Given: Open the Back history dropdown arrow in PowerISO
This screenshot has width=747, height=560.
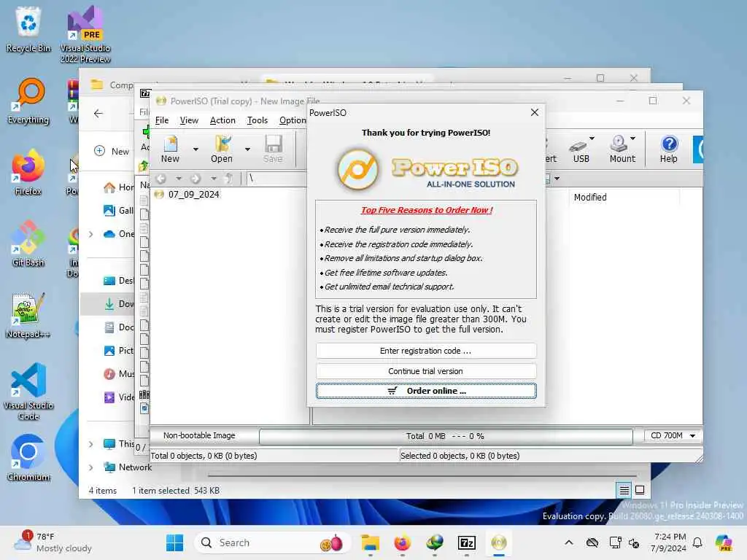Looking at the screenshot, I should pos(178,179).
